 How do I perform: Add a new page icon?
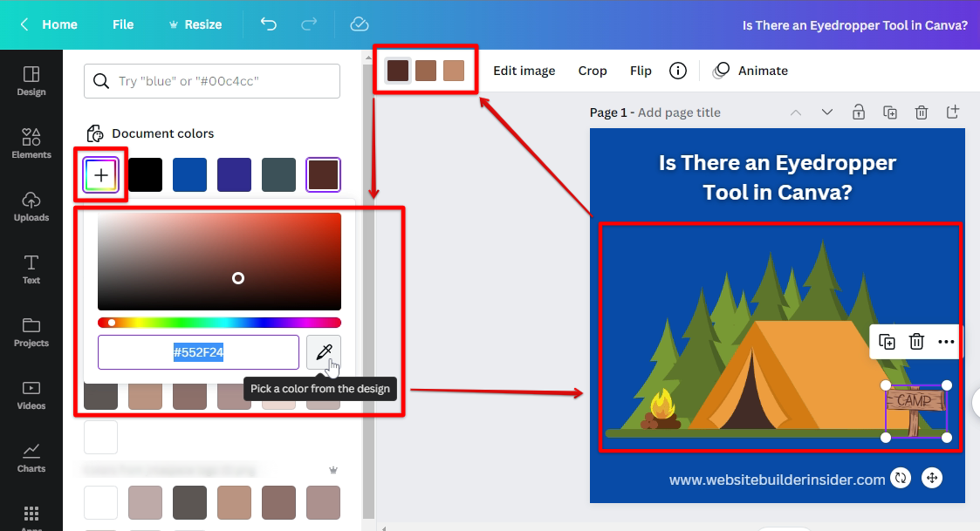(x=953, y=112)
